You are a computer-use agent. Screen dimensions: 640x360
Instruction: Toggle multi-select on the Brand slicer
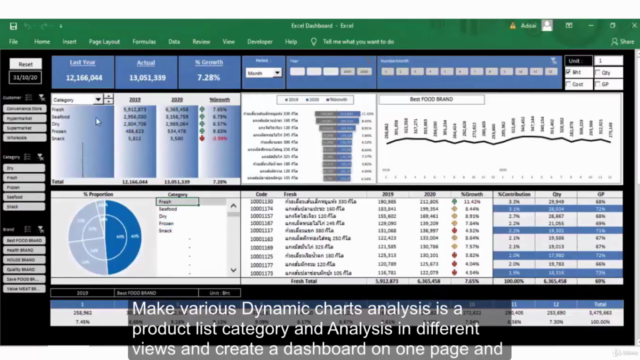[x=27, y=229]
